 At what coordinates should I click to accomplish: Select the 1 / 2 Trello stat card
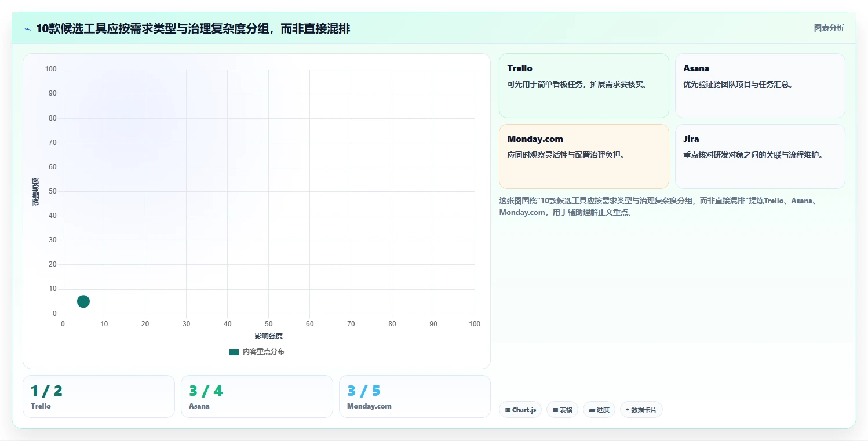[x=99, y=396]
